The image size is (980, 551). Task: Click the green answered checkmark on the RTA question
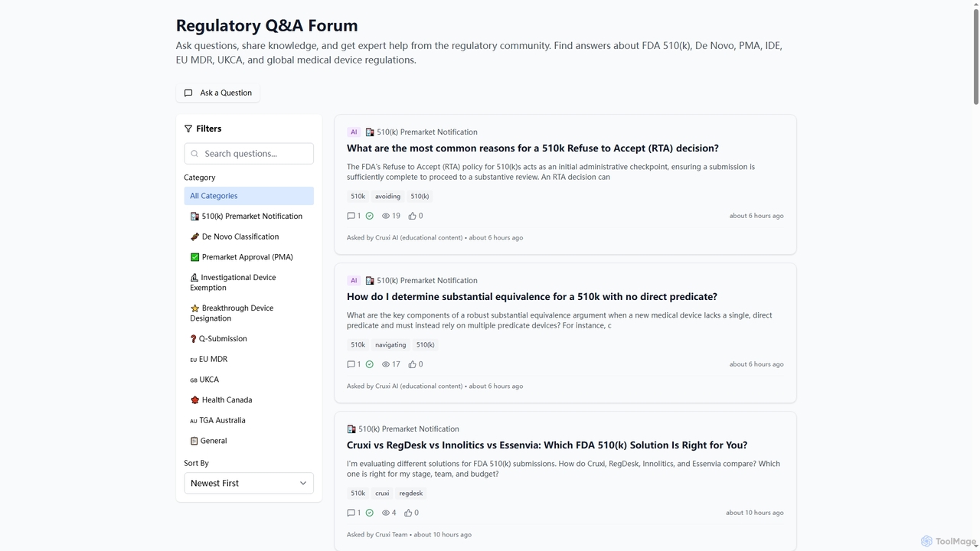(370, 216)
